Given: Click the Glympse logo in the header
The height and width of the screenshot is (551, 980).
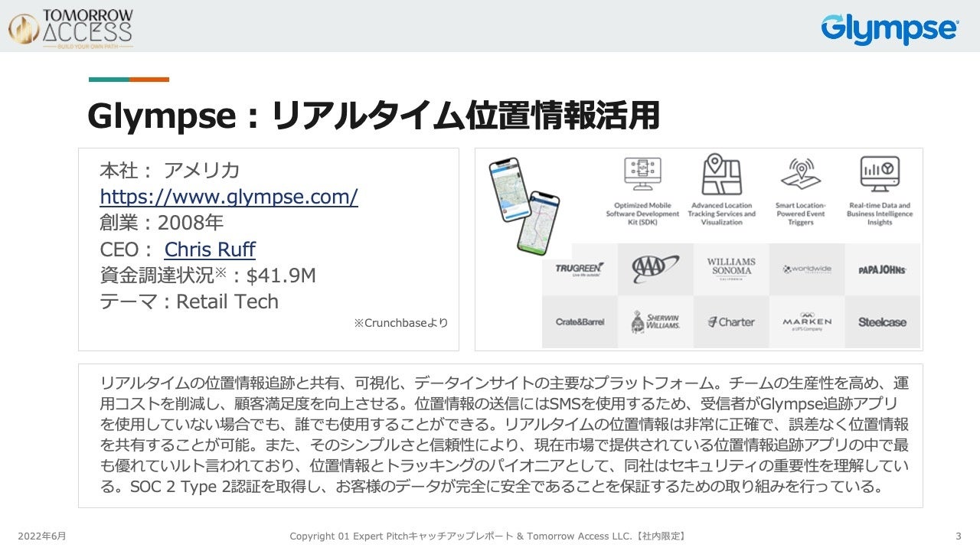Looking at the screenshot, I should pyautogui.click(x=890, y=29).
